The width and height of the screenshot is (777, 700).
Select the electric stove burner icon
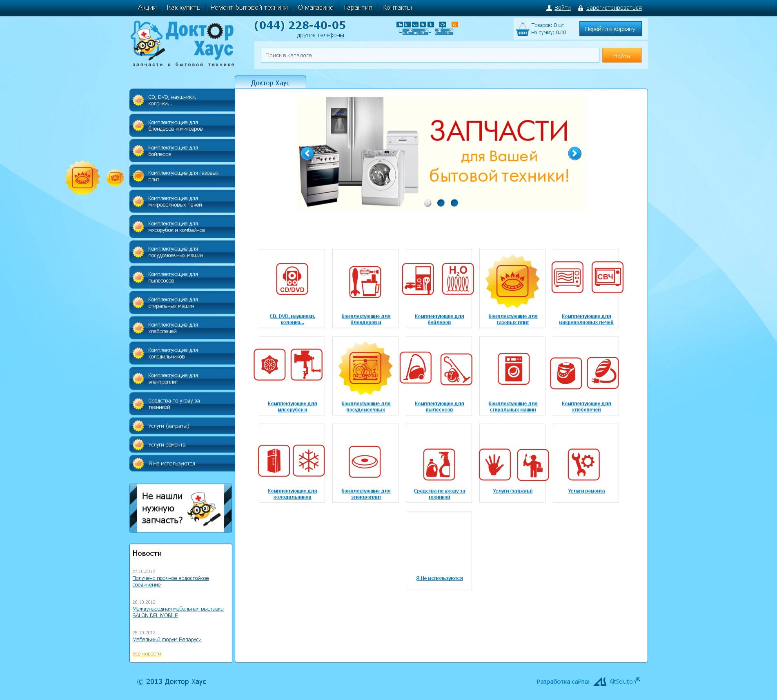coord(365,461)
